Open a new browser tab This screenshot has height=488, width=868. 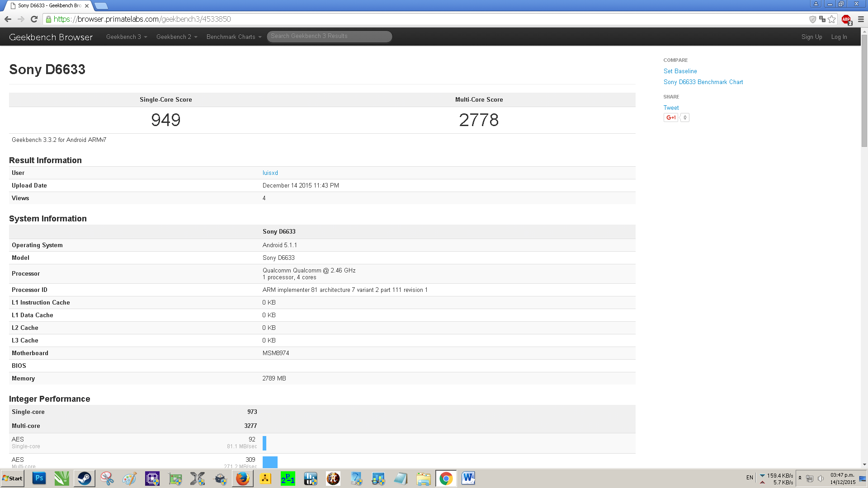tap(101, 6)
